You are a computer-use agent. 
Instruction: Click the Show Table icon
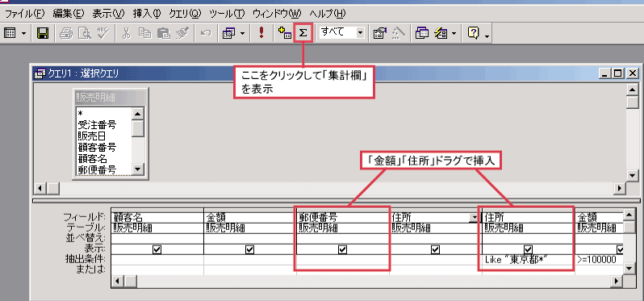pos(284,33)
